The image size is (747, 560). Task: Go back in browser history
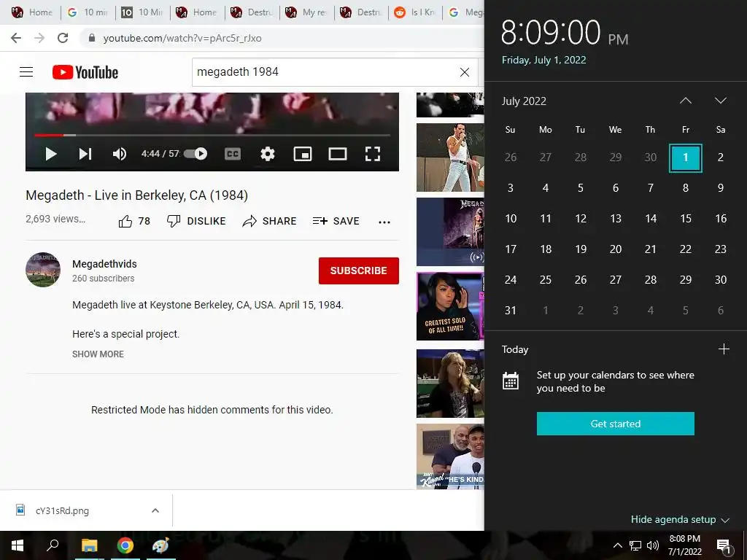coord(16,38)
